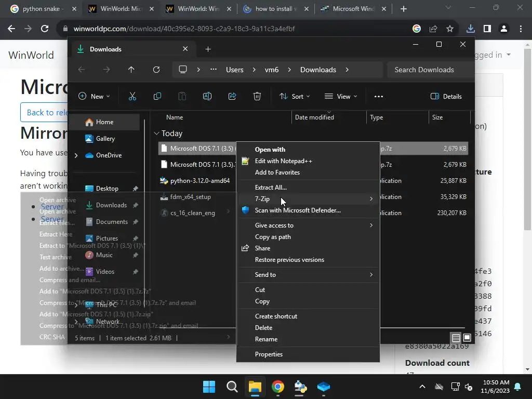
Task: Expand OneDrive in navigation pane
Action: click(x=76, y=155)
